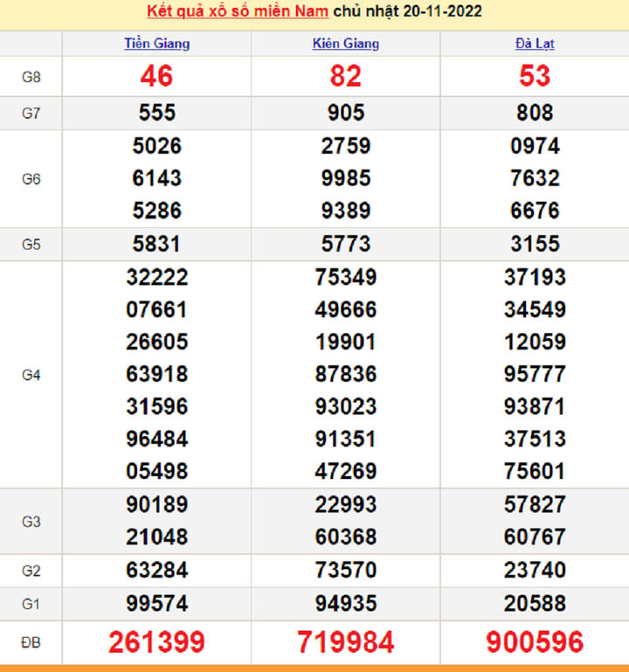Screen dimensions: 629x672
Task: Select G7 result 555
Action: point(156,113)
